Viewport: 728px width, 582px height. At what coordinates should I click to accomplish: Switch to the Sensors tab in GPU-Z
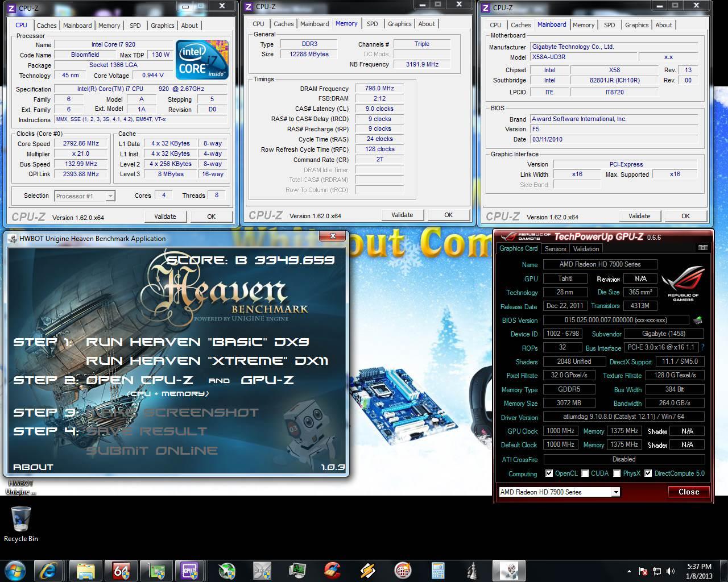click(x=555, y=249)
